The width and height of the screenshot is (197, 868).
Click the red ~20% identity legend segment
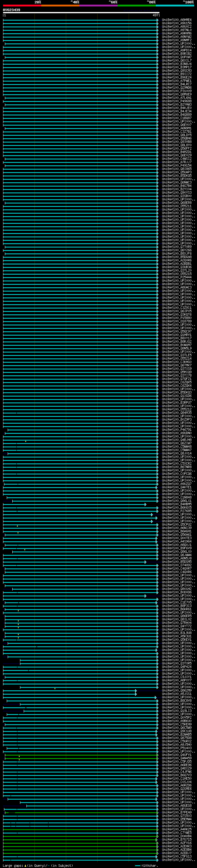(x=22, y=6)
